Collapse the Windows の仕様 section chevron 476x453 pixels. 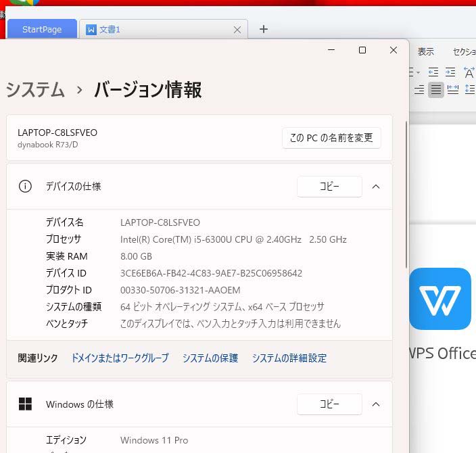coord(376,404)
